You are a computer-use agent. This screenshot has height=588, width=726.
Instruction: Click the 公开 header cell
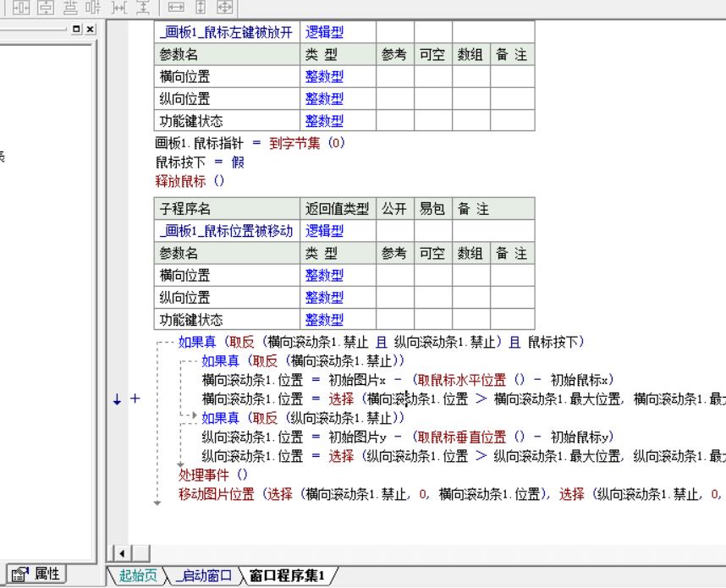[395, 209]
